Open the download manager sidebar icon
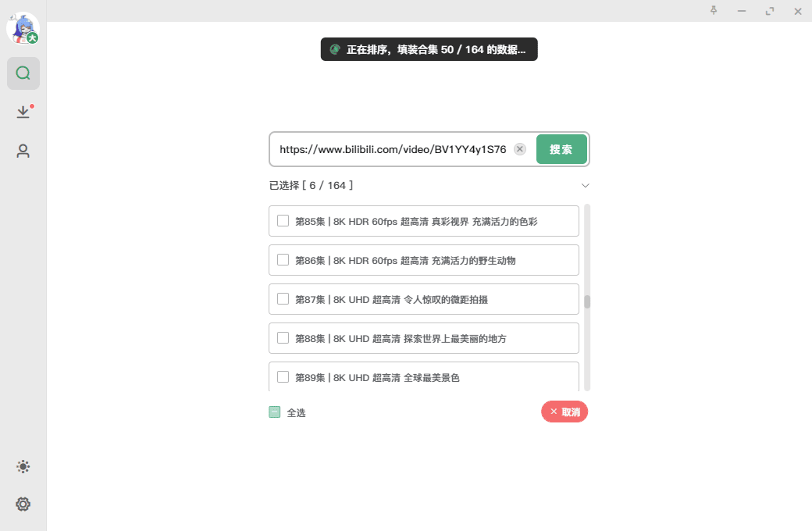 click(23, 111)
